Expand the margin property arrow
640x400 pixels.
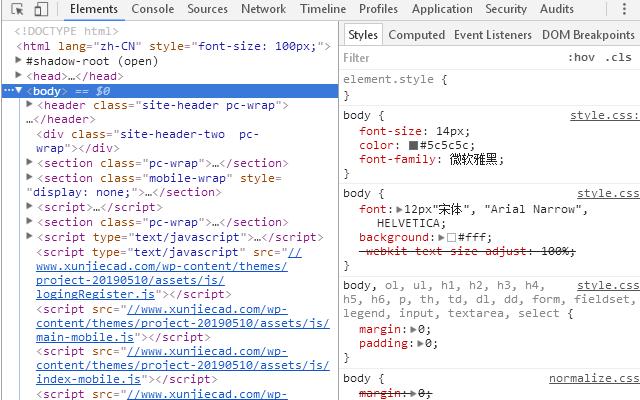[411, 328]
